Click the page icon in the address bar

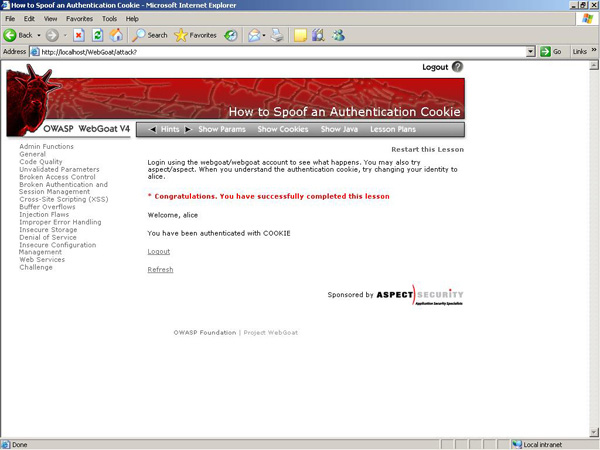(35, 52)
